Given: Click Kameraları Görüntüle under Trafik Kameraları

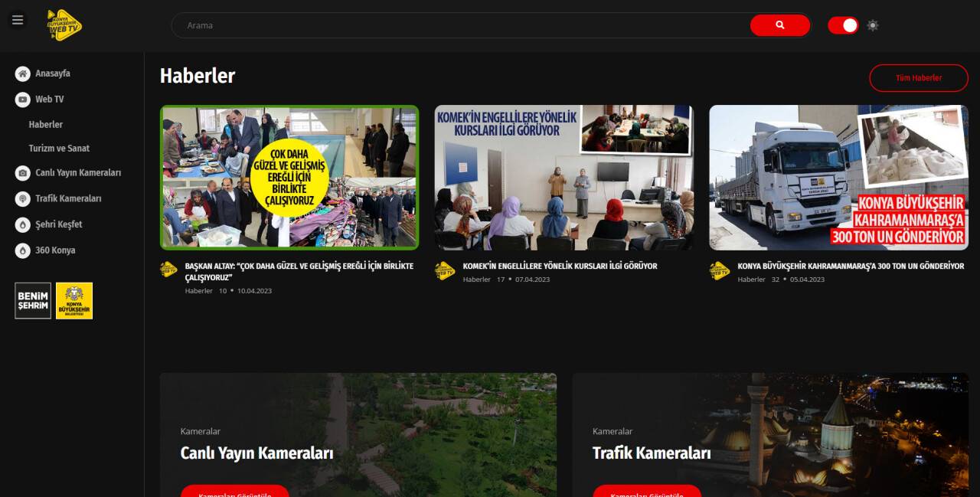Looking at the screenshot, I should [647, 493].
